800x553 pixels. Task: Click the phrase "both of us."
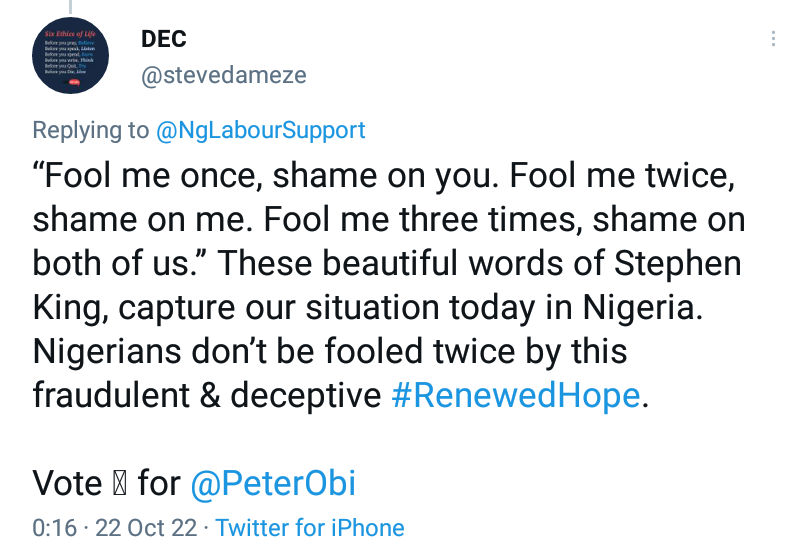point(121,263)
